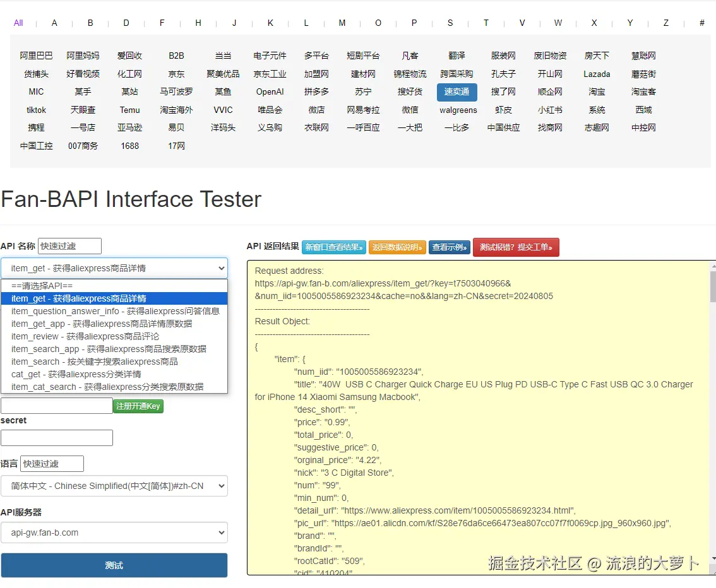Open the MIC platform link
The height and width of the screenshot is (588, 716).
(x=36, y=91)
